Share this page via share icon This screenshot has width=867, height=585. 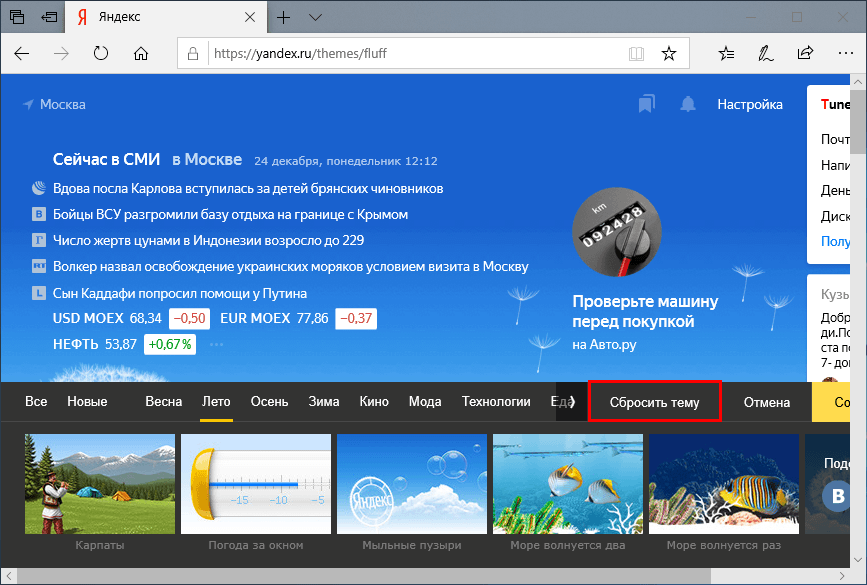[x=806, y=53]
